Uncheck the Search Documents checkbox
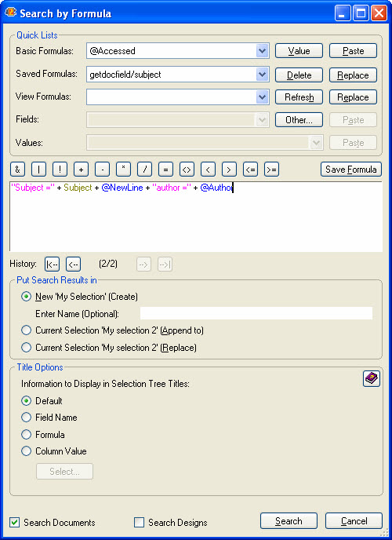This screenshot has height=540, width=392. [x=14, y=523]
